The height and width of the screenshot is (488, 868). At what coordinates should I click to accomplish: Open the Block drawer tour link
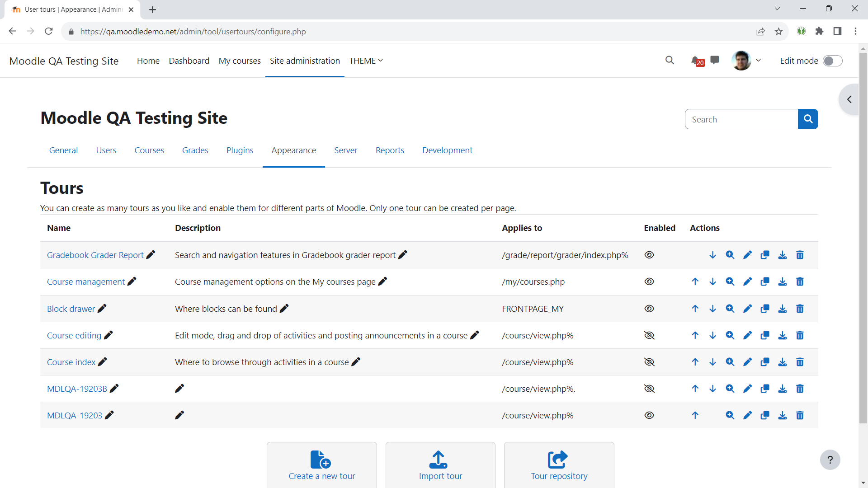point(71,309)
